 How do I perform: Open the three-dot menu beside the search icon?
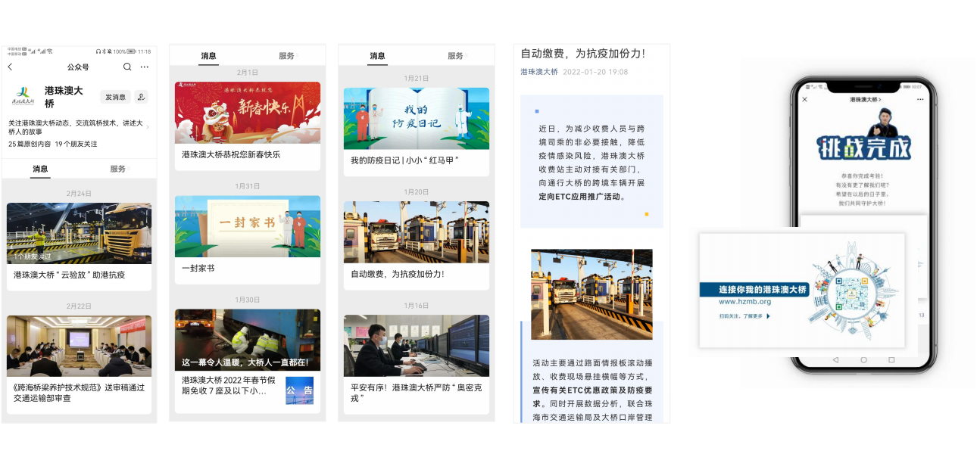[145, 67]
